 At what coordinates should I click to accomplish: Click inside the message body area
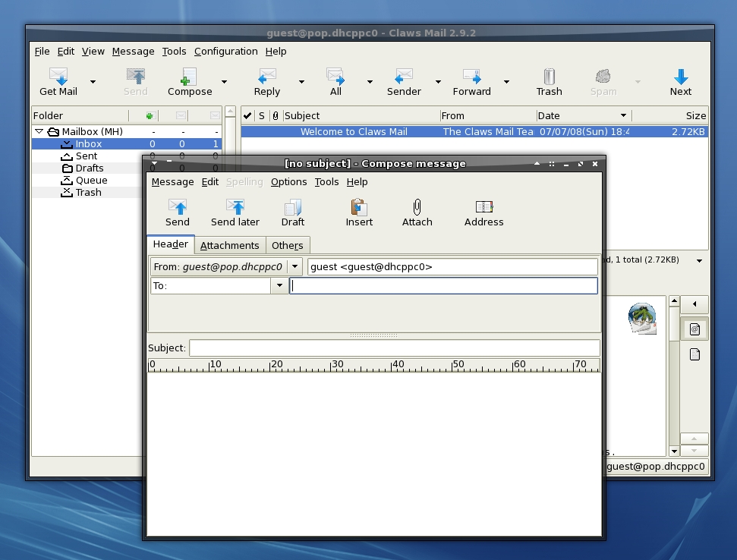pyautogui.click(x=374, y=454)
